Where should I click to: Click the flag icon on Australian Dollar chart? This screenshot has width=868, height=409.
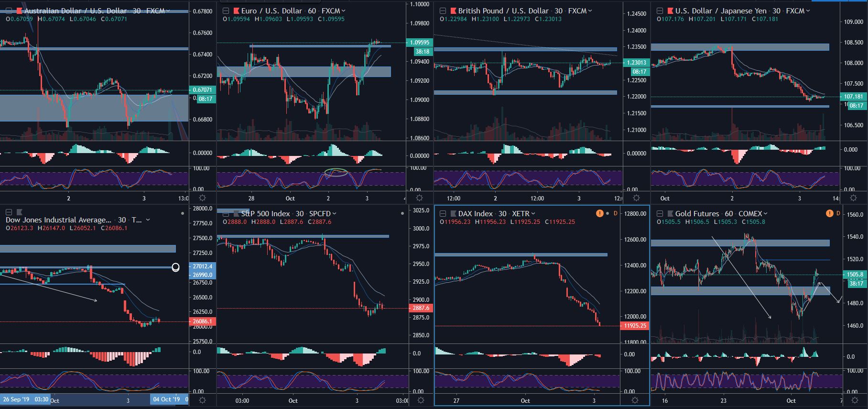tap(20, 11)
